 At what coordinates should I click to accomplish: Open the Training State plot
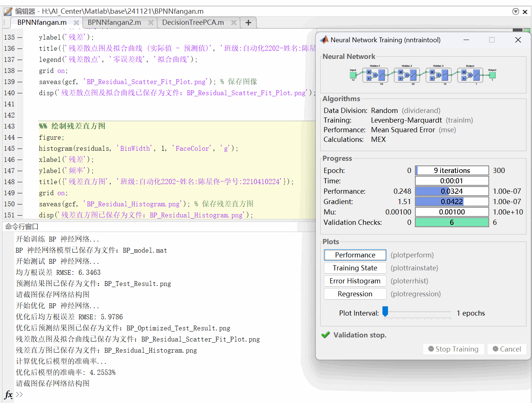(x=355, y=268)
